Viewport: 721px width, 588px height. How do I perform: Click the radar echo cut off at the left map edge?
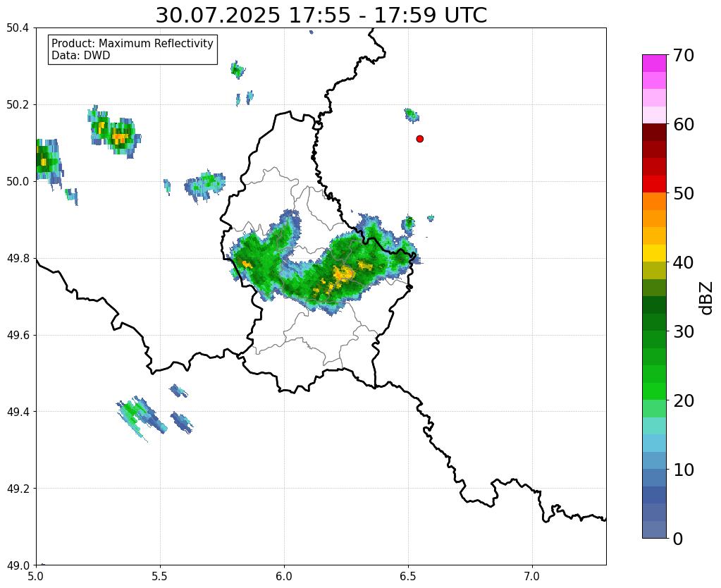coord(49,164)
